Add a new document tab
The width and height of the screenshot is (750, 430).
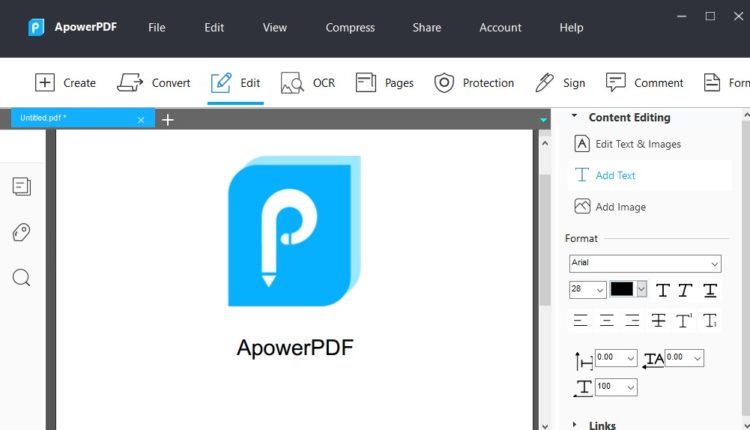point(167,120)
